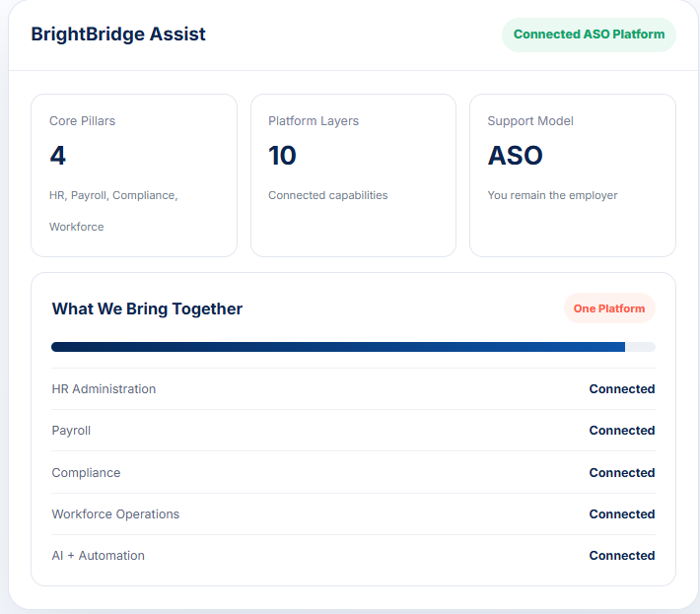Click the Core Pillars value 4
This screenshot has width=700, height=614.
point(57,156)
